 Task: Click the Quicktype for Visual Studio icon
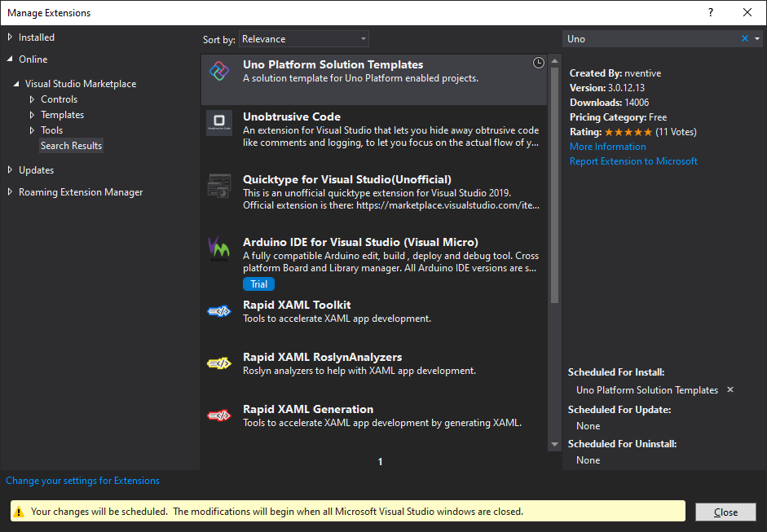pos(219,185)
